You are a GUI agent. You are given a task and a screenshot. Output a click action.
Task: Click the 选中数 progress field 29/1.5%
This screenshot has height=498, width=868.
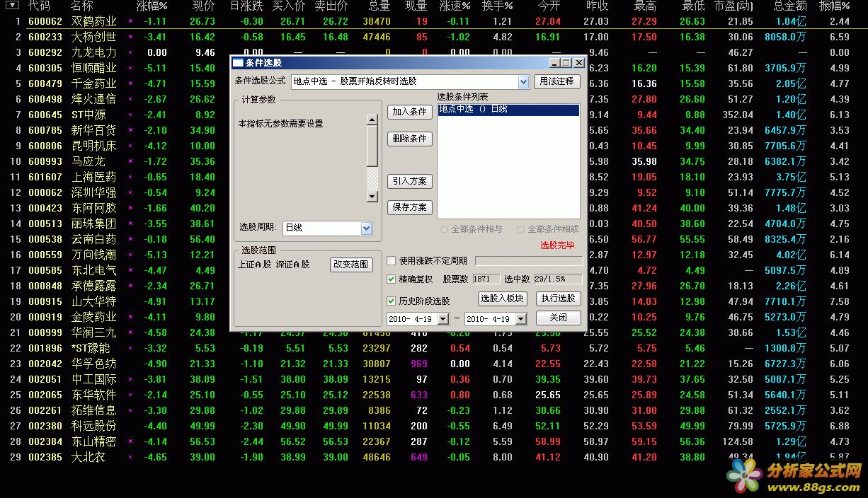tap(558, 279)
